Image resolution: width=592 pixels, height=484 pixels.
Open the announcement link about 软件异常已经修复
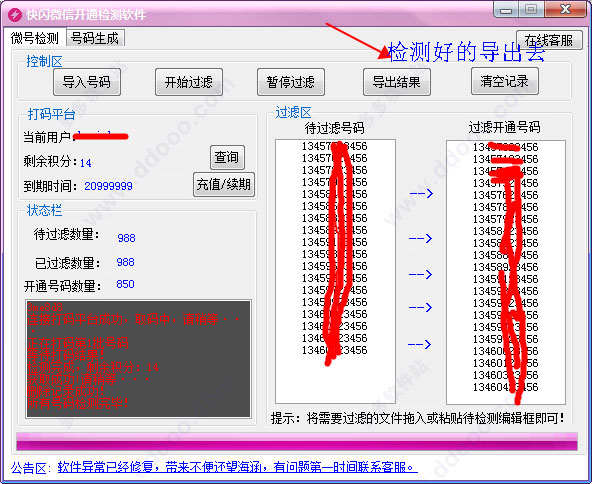click(237, 467)
